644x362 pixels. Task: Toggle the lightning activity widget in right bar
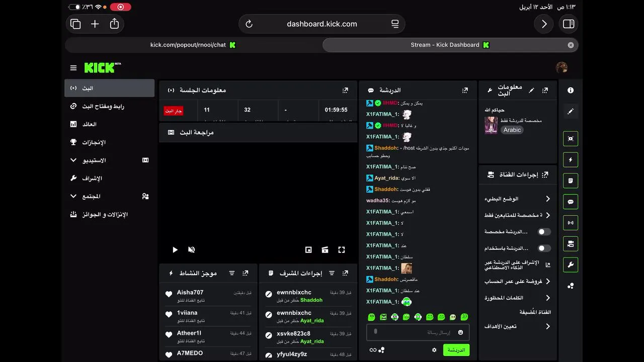pos(571,159)
